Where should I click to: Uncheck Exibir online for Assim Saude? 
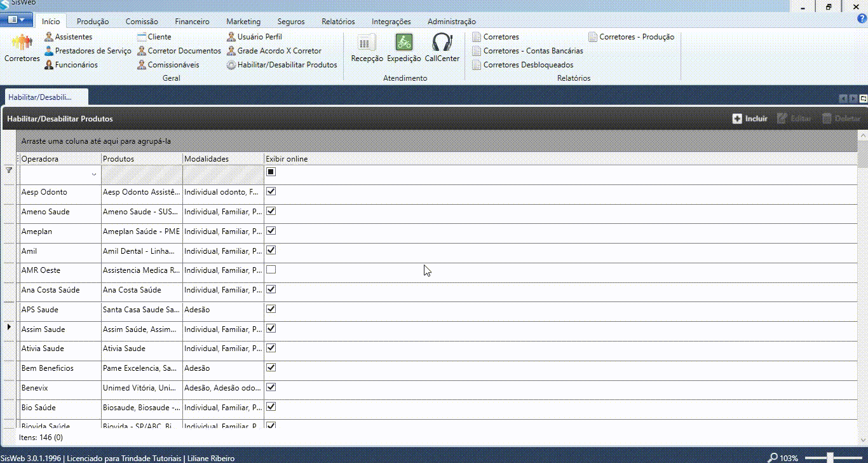coord(271,329)
